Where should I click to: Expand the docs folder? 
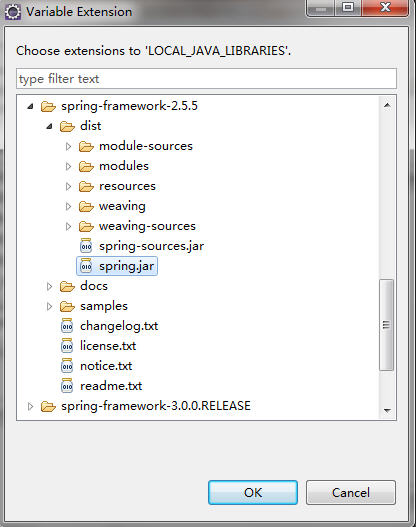click(x=49, y=286)
